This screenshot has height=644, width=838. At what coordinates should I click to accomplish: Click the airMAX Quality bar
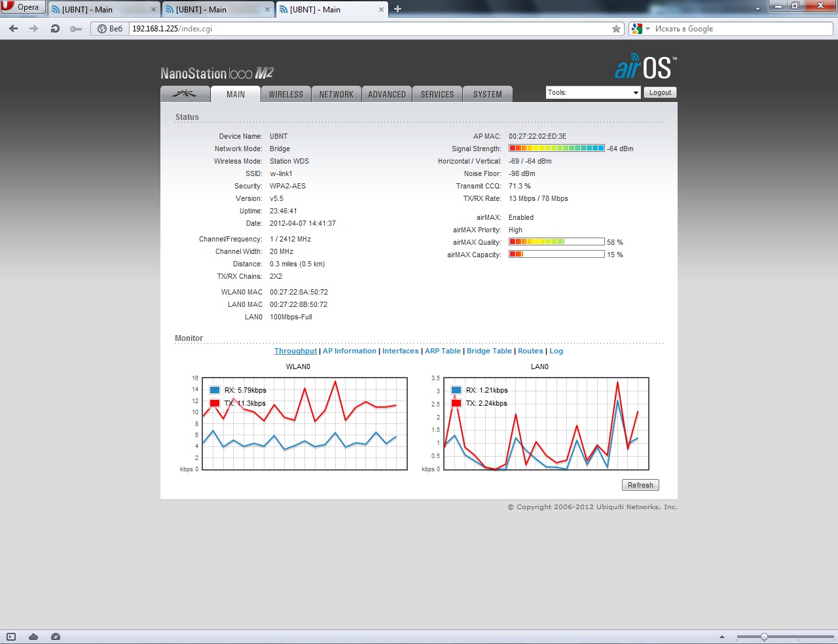[x=556, y=242]
